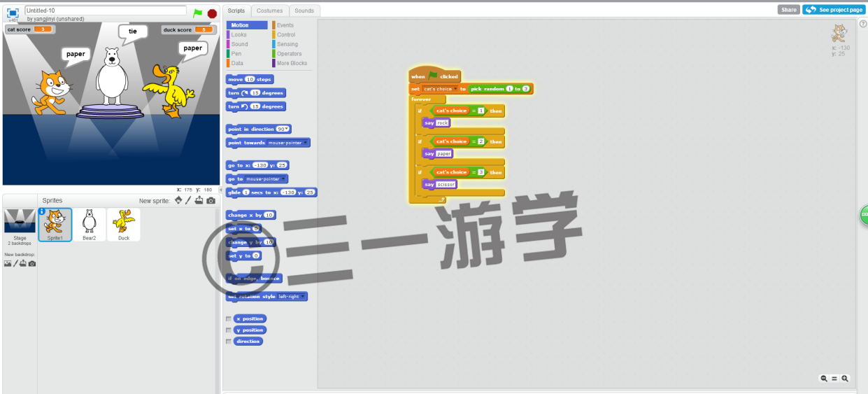Image resolution: width=868 pixels, height=394 pixels.
Task: Click the duck score monitor on stage
Action: tap(187, 29)
